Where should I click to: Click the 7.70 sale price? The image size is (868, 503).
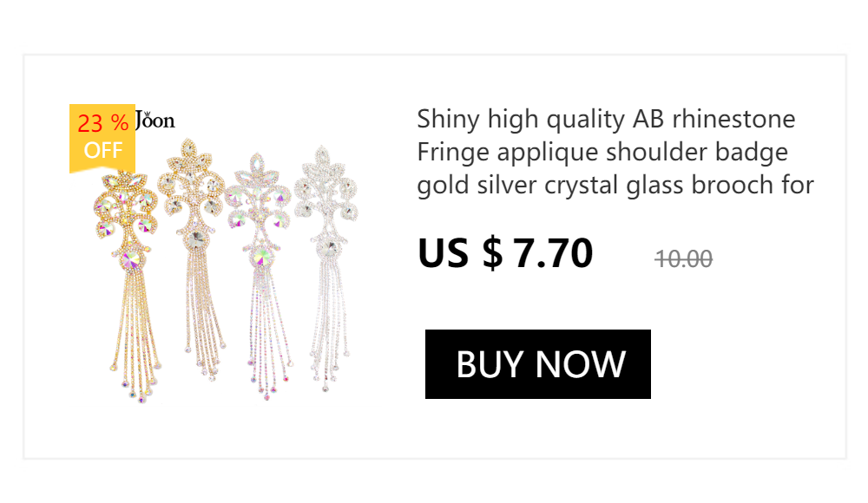point(553,253)
